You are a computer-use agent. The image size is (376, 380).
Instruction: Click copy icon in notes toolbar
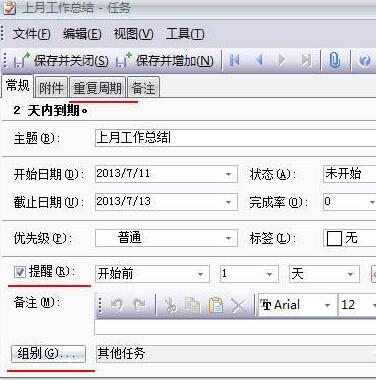point(193,305)
